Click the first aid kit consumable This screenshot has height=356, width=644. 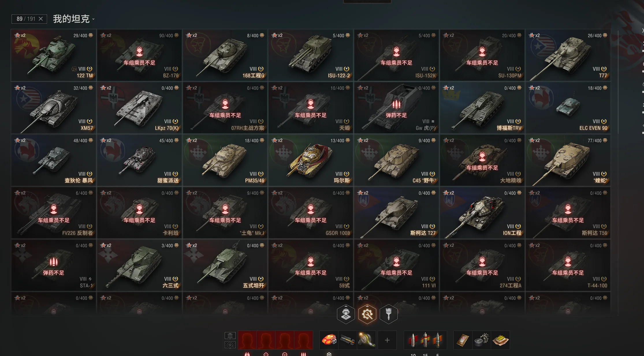pos(463,340)
